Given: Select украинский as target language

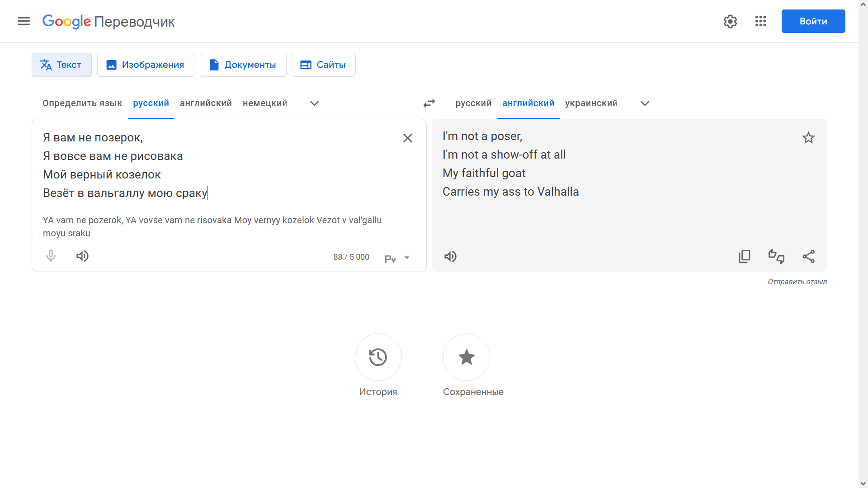Looking at the screenshot, I should point(591,103).
